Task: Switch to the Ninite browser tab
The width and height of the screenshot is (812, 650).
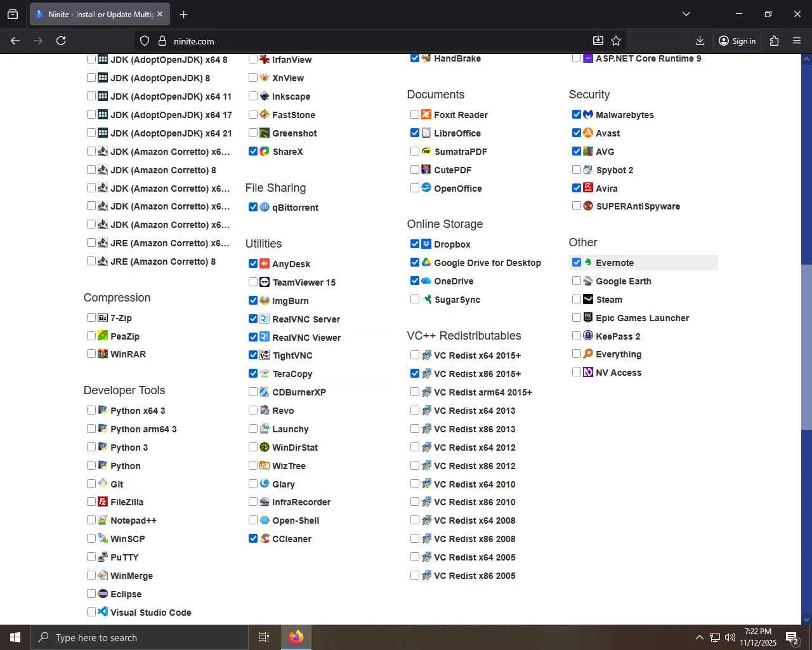Action: [100, 14]
